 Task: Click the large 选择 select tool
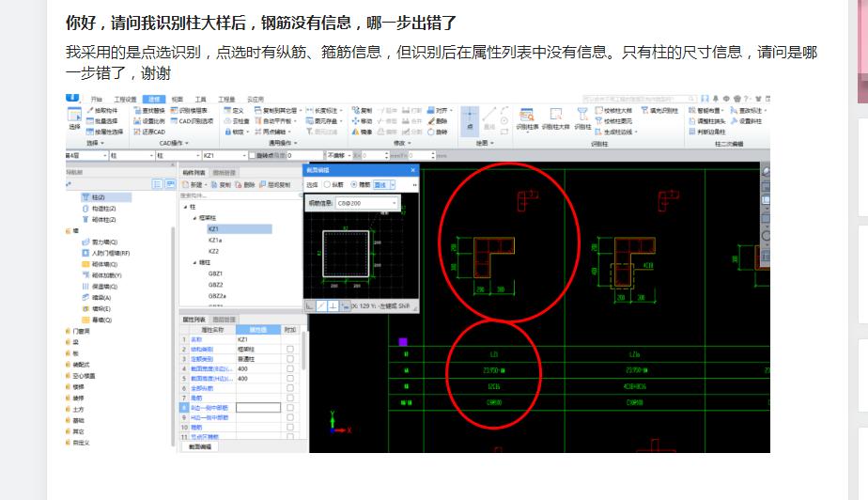tap(74, 119)
